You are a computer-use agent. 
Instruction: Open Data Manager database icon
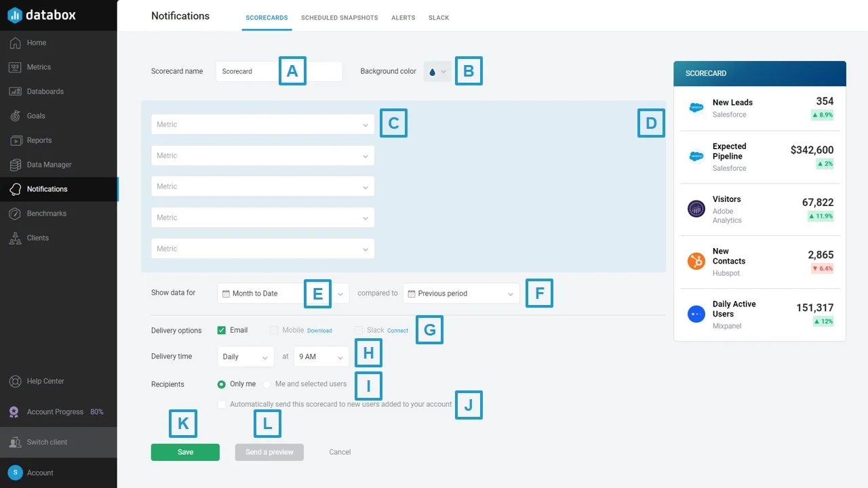coord(15,165)
